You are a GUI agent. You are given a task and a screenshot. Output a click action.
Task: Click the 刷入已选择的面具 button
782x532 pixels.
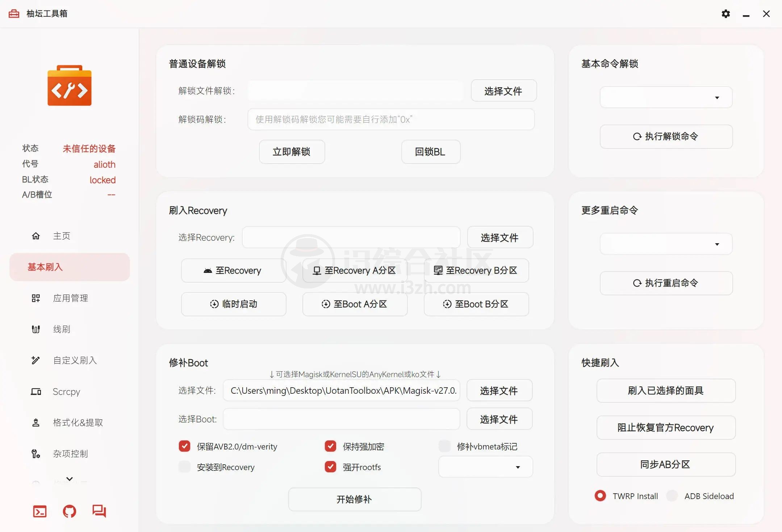click(666, 390)
